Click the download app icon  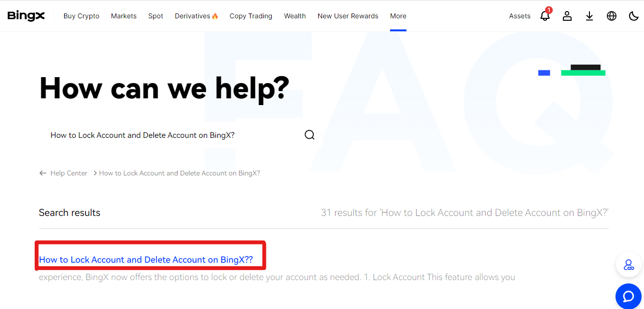click(589, 16)
